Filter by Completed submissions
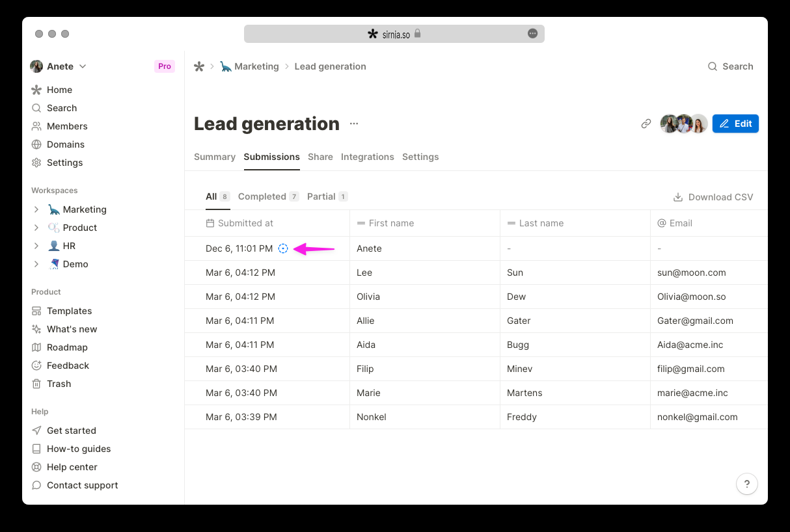 (x=268, y=196)
